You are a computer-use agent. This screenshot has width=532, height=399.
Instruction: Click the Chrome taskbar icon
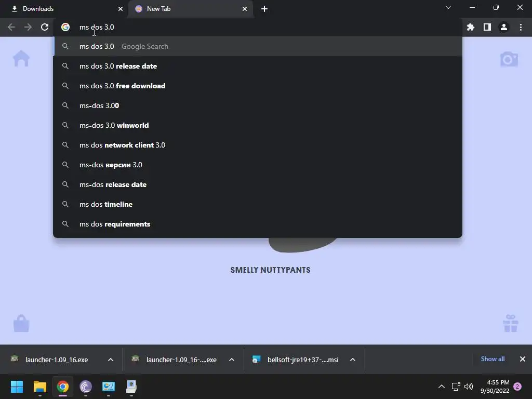click(x=63, y=387)
